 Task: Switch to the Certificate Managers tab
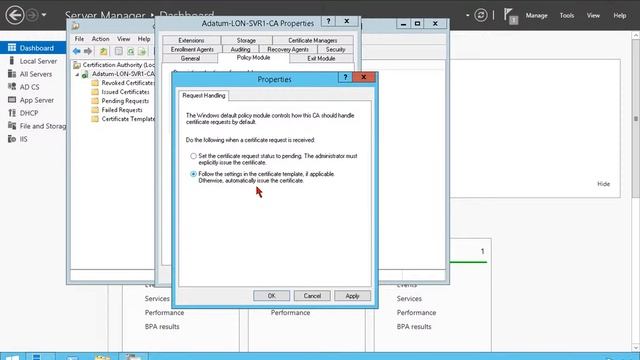(313, 40)
